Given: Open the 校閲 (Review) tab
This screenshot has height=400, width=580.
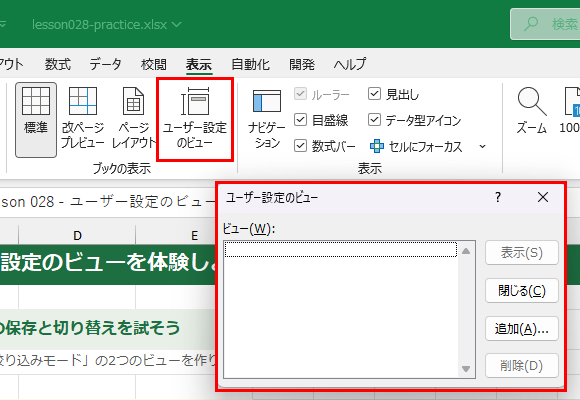Looking at the screenshot, I should tap(154, 64).
